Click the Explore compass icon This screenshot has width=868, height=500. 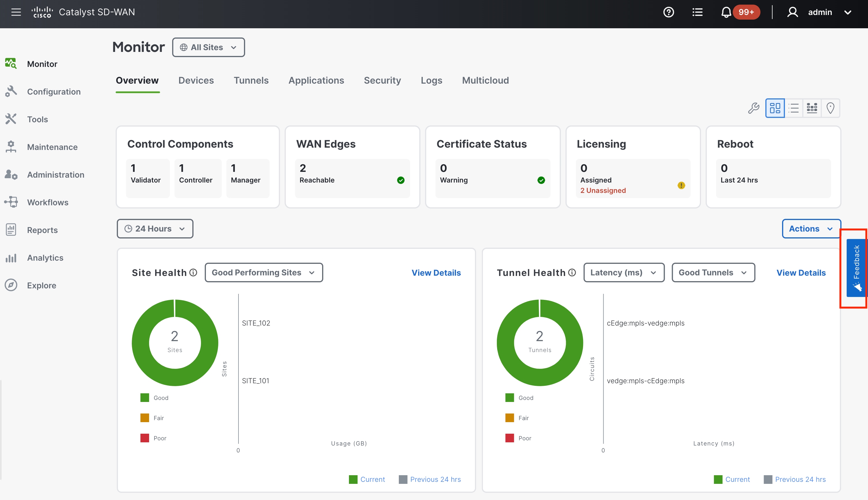[11, 285]
